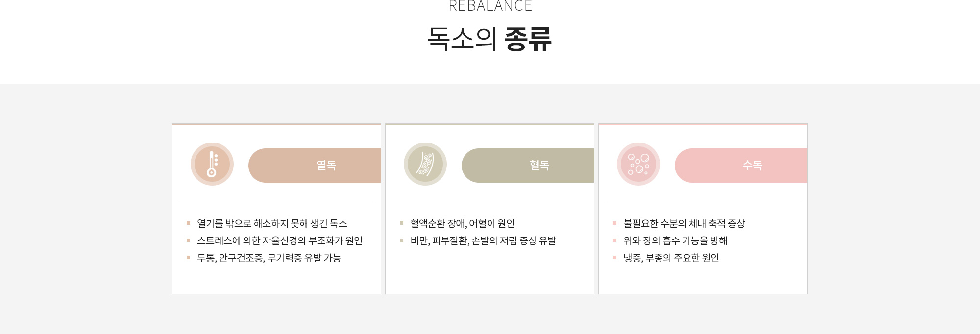Screen dimensions: 980x334
Task: Click the line '불필요한 수분의 체내 축적 증상'
Action: (684, 223)
